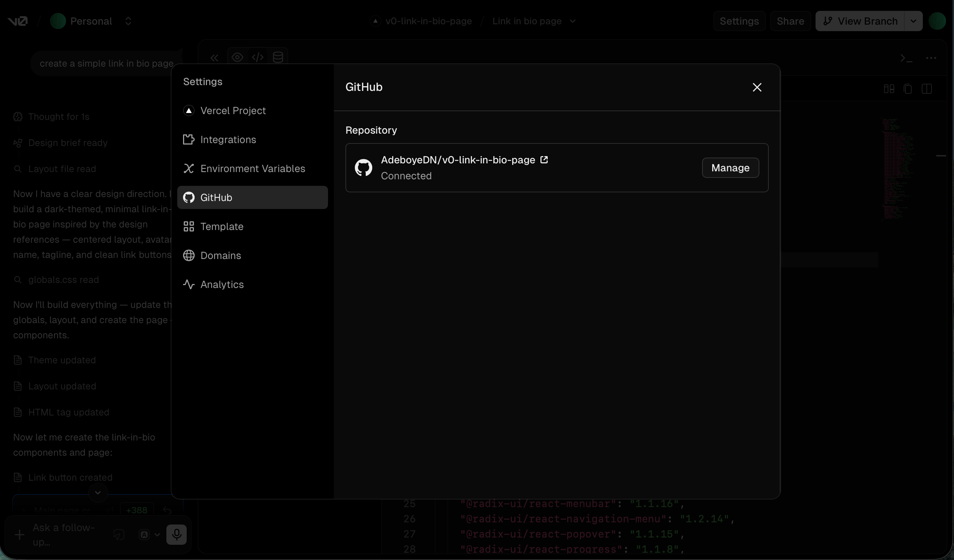
Task: Switch to the code view icon
Action: (x=258, y=58)
